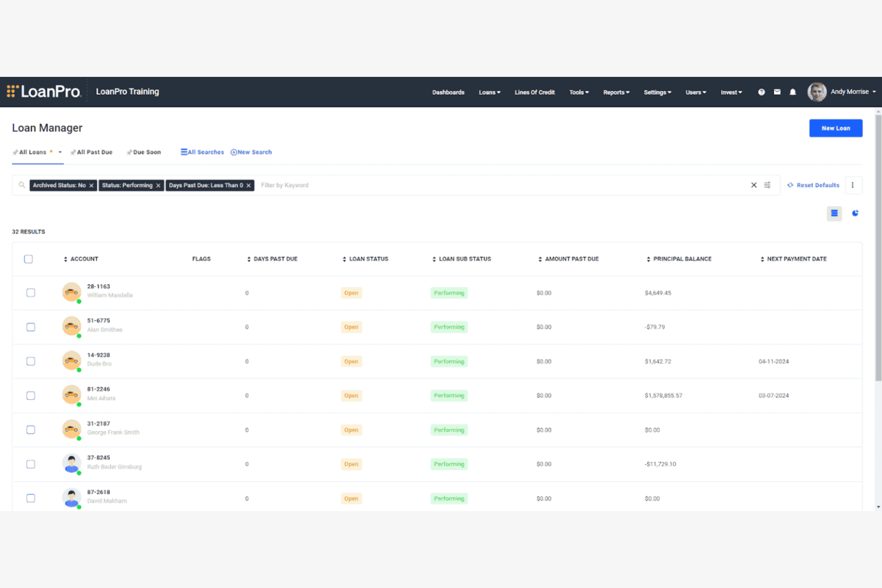Viewport: 882px width, 588px height.
Task: Click the pin icon beside Due Soon
Action: tap(129, 152)
